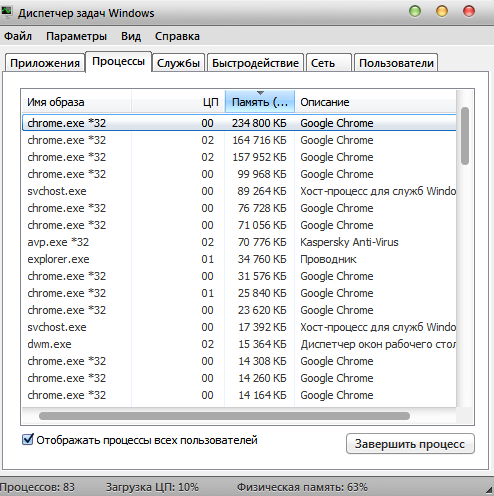
Task: Select chrome.exe row using 71 056 КБ
Action: tap(239, 225)
